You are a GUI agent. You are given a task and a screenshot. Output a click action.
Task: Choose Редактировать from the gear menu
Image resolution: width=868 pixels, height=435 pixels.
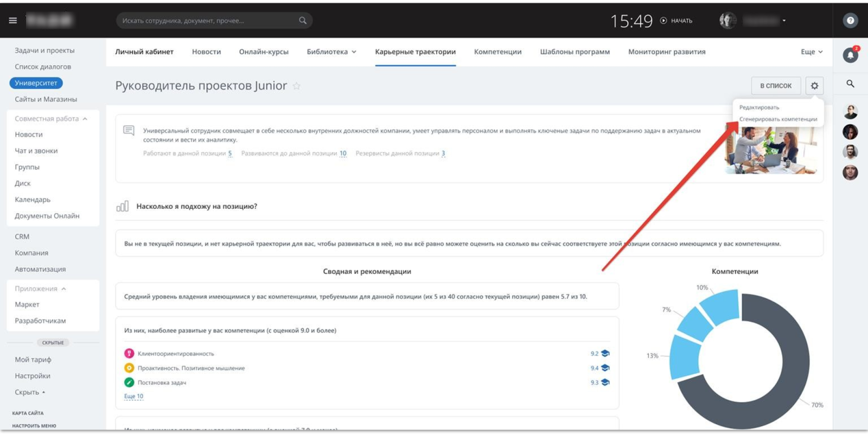tap(759, 107)
